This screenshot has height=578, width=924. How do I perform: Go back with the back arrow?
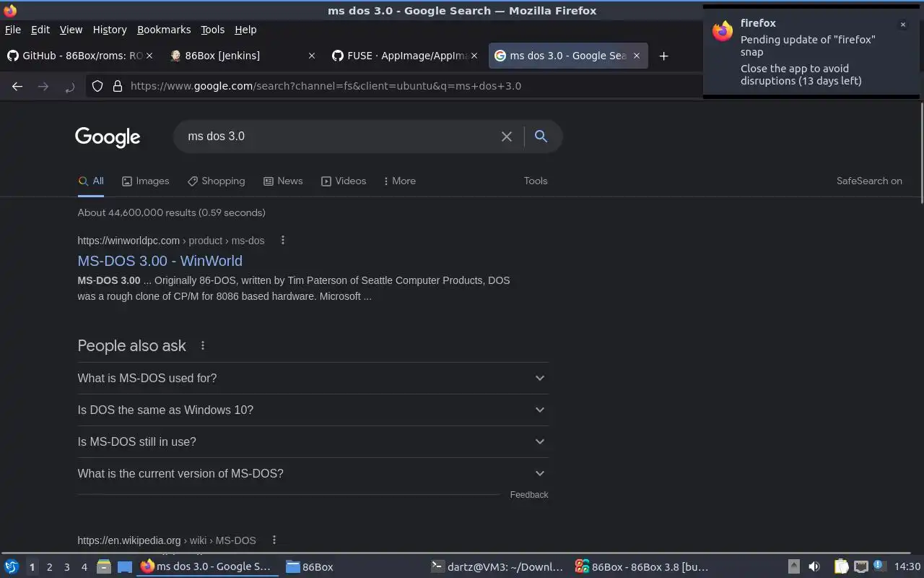pyautogui.click(x=17, y=86)
